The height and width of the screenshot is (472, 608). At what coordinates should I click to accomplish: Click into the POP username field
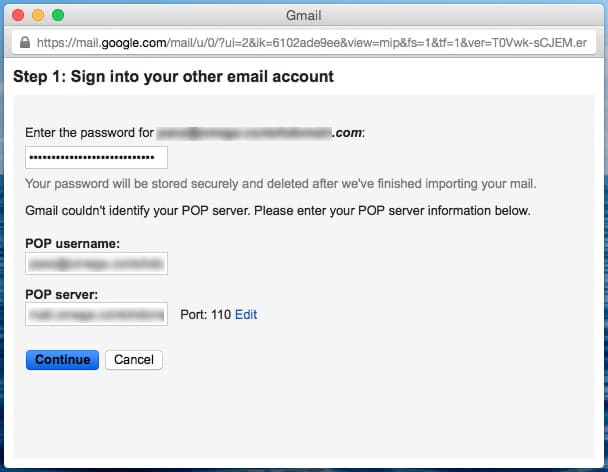[96, 263]
